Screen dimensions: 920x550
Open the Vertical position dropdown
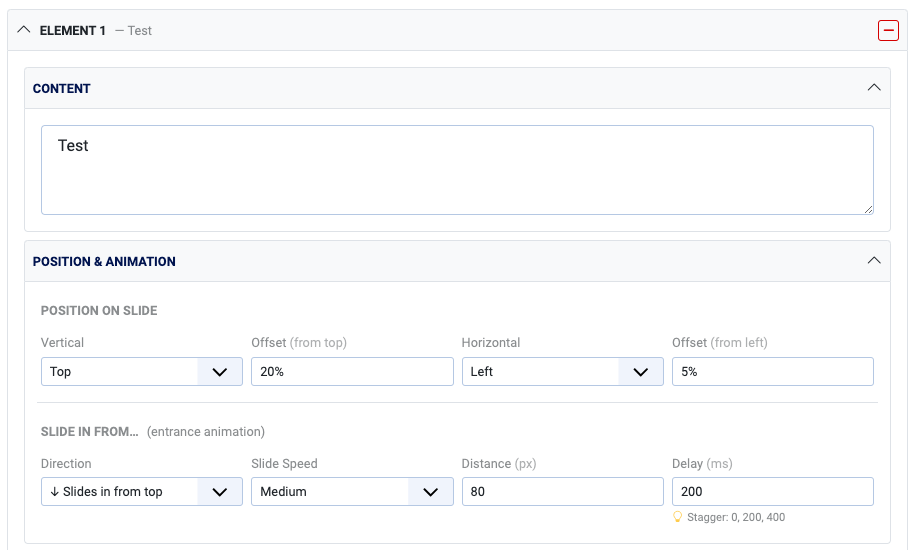click(x=141, y=372)
